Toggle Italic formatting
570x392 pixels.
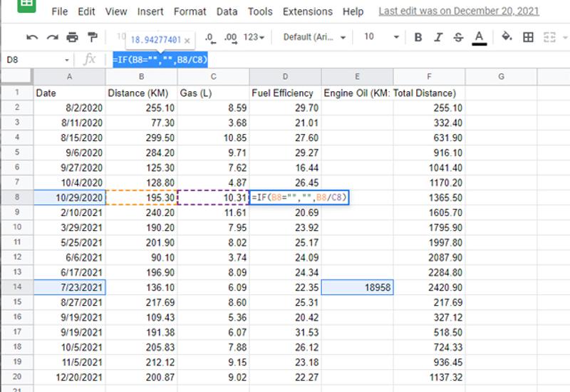(x=438, y=37)
